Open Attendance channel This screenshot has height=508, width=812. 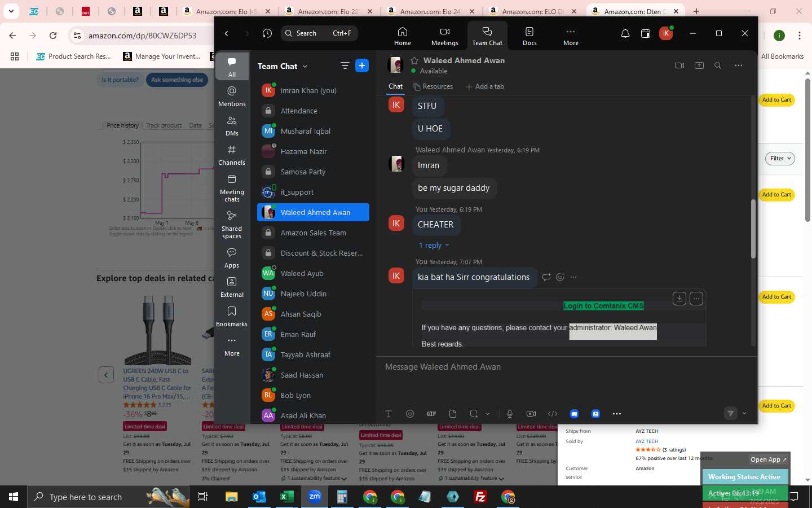(313, 111)
